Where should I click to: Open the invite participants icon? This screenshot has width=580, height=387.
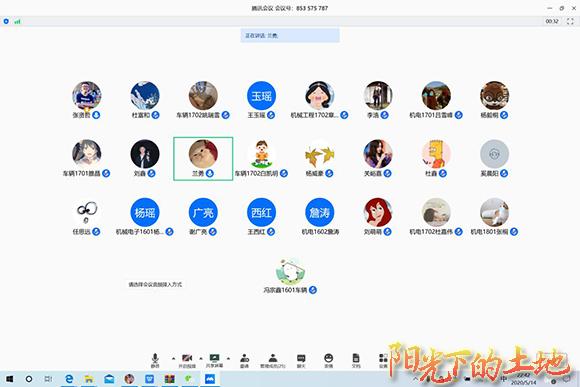click(x=245, y=360)
